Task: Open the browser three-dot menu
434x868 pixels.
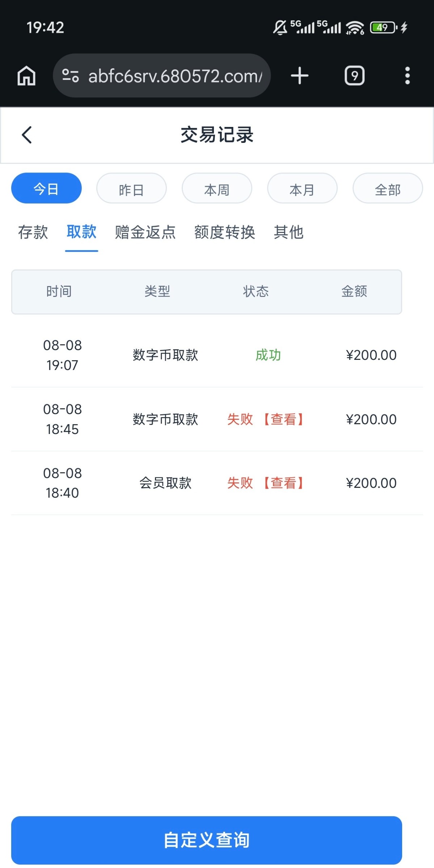Action: tap(407, 76)
